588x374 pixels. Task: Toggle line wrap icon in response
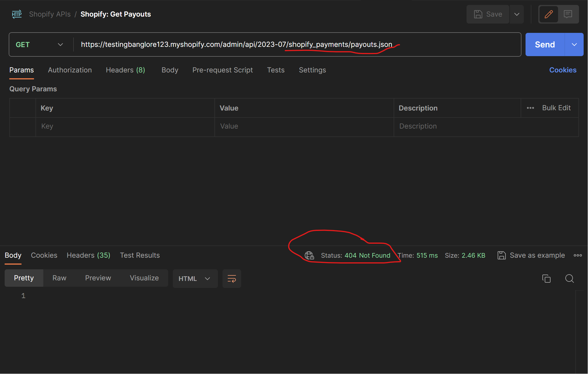pyautogui.click(x=232, y=279)
